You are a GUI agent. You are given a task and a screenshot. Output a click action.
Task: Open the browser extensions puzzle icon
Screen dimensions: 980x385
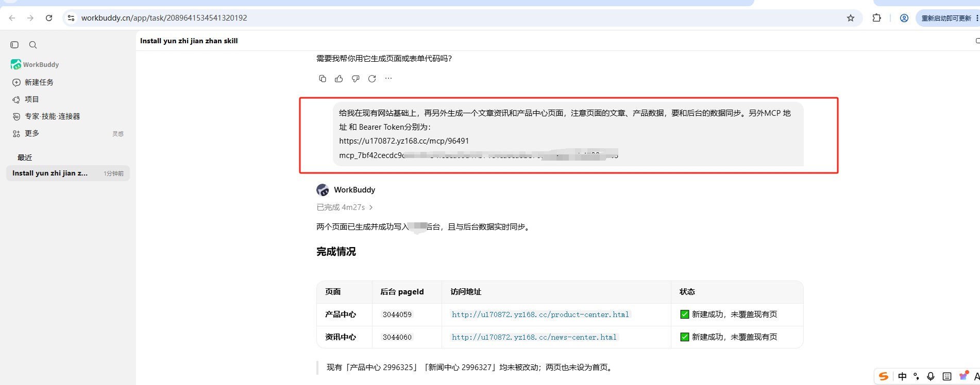point(876,18)
